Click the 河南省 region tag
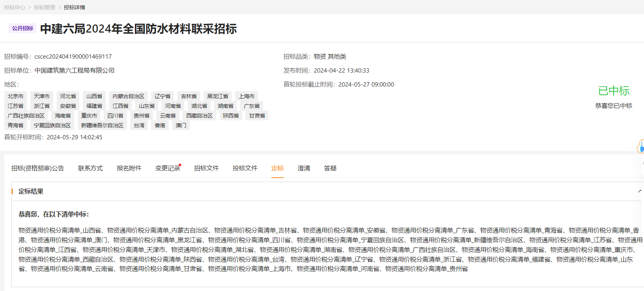This screenshot has width=644, height=291. pos(173,106)
